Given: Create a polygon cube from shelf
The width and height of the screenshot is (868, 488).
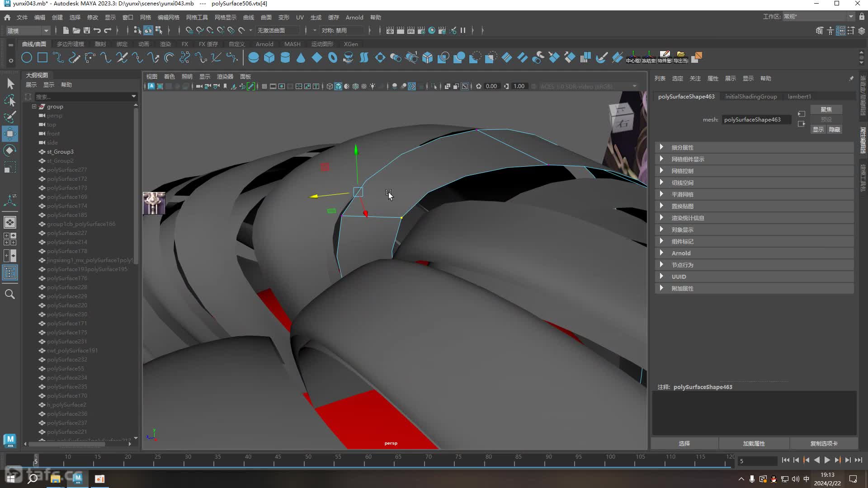Looking at the screenshot, I should (x=269, y=58).
